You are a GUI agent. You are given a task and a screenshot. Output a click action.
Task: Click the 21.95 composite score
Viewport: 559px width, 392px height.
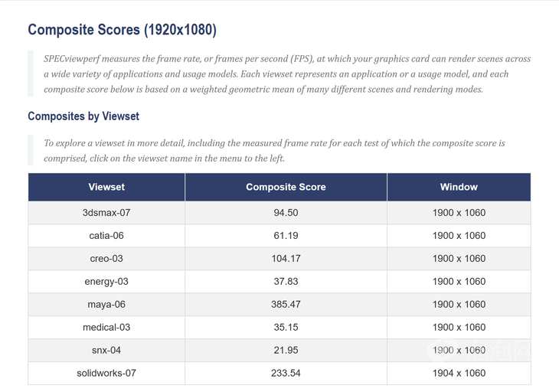click(x=286, y=351)
